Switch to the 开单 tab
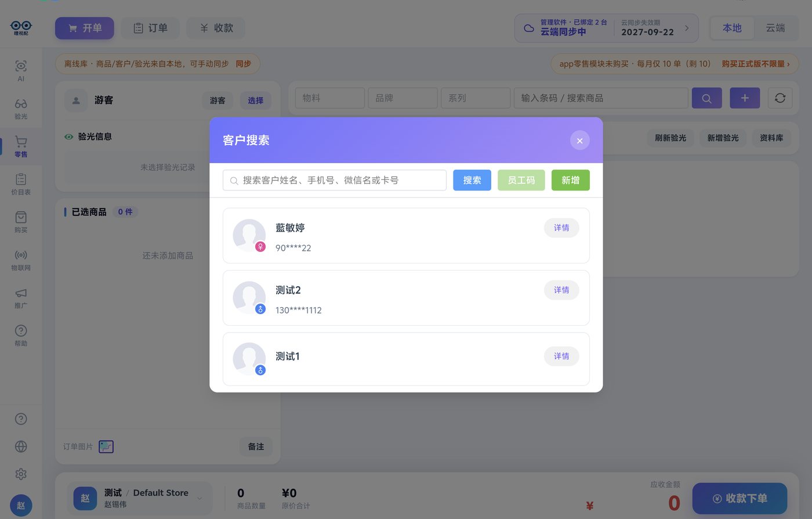 85,28
